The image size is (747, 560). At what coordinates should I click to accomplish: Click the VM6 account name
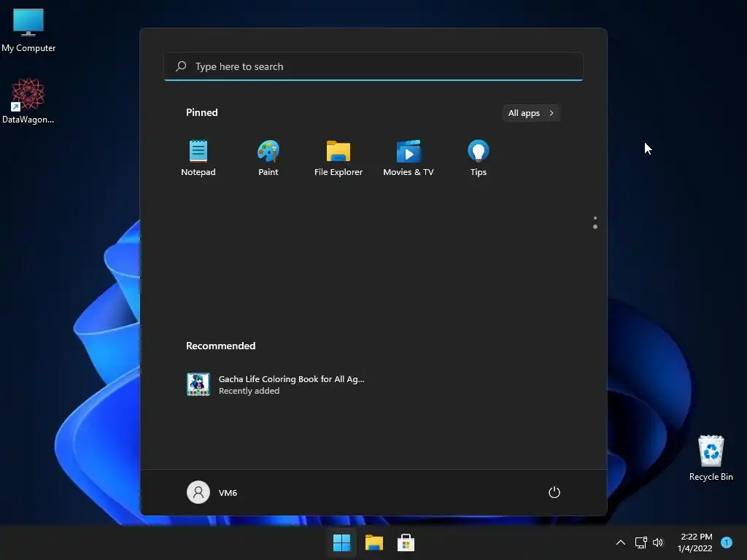(228, 493)
